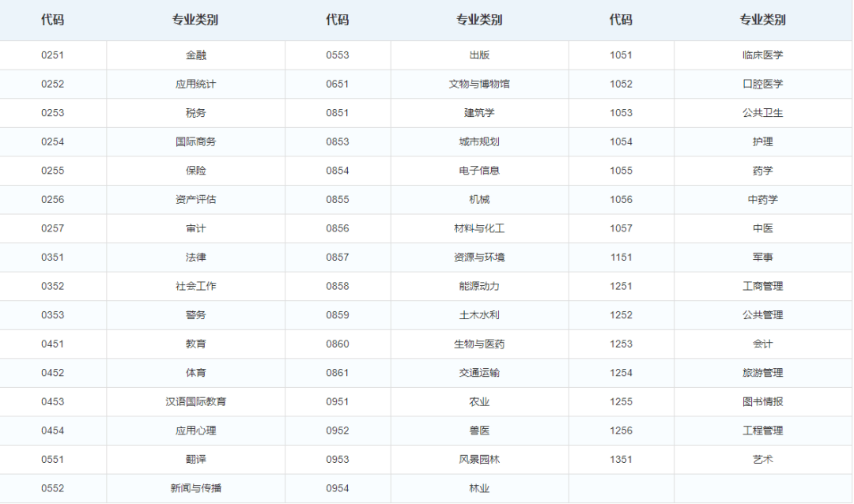
Task: Select code 0352
Action: [52, 286]
